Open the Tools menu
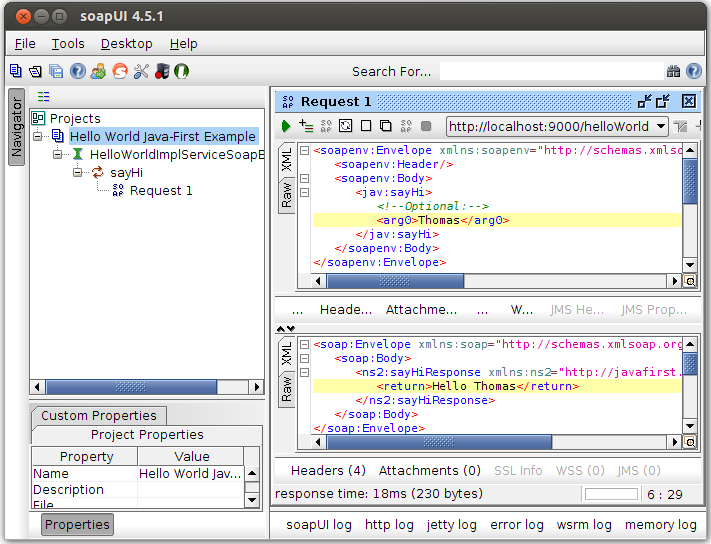 tap(68, 44)
